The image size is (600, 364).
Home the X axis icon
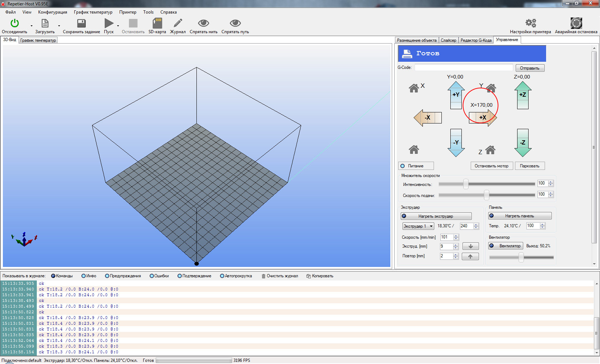pyautogui.click(x=414, y=88)
